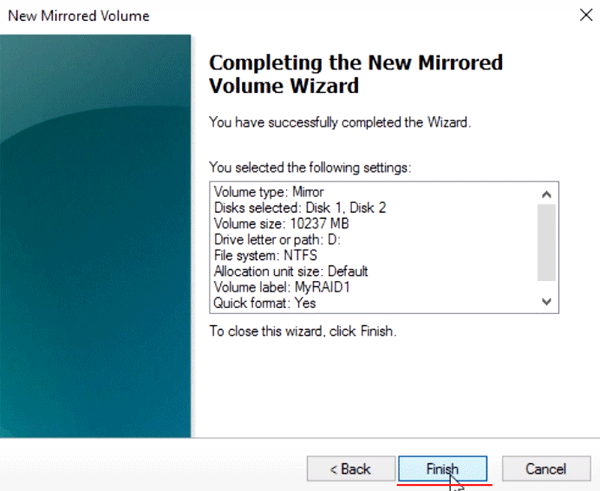The height and width of the screenshot is (491, 600).
Task: Click the teal wizard banner graphic
Action: point(95,236)
